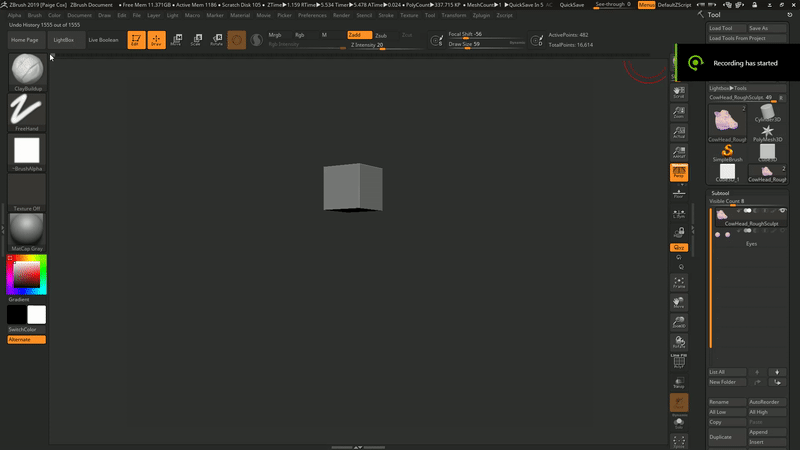Open the Zplugin menu
The height and width of the screenshot is (450, 800).
tap(481, 15)
